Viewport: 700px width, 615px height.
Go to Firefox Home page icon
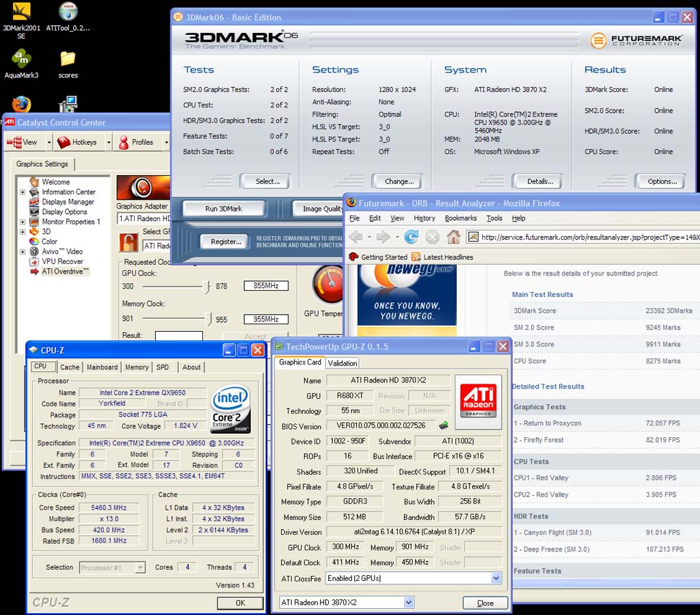tap(454, 237)
